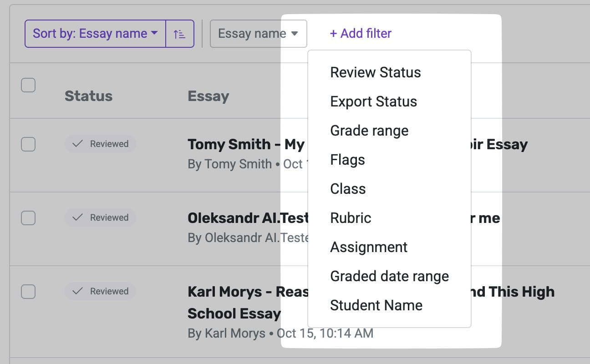
Task: Check the Oleksandr AI.Tester essay row checkbox
Action: [x=28, y=218]
